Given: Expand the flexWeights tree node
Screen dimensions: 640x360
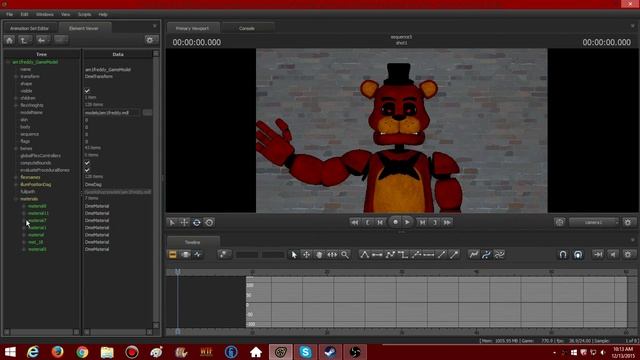Looking at the screenshot, I should 16,105.
